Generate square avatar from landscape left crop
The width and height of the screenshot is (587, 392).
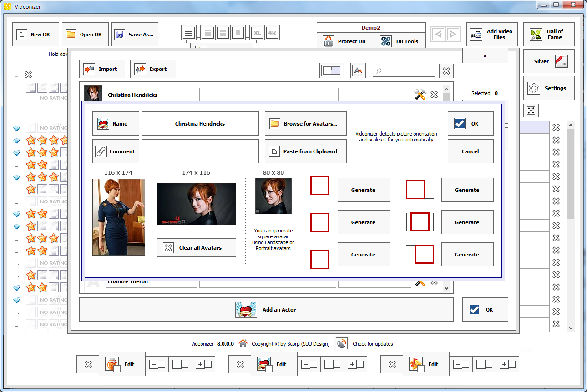467,190
